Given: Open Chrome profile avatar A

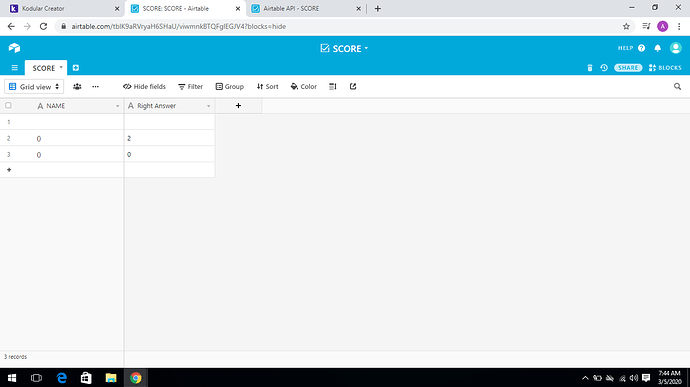Looking at the screenshot, I should coord(662,26).
